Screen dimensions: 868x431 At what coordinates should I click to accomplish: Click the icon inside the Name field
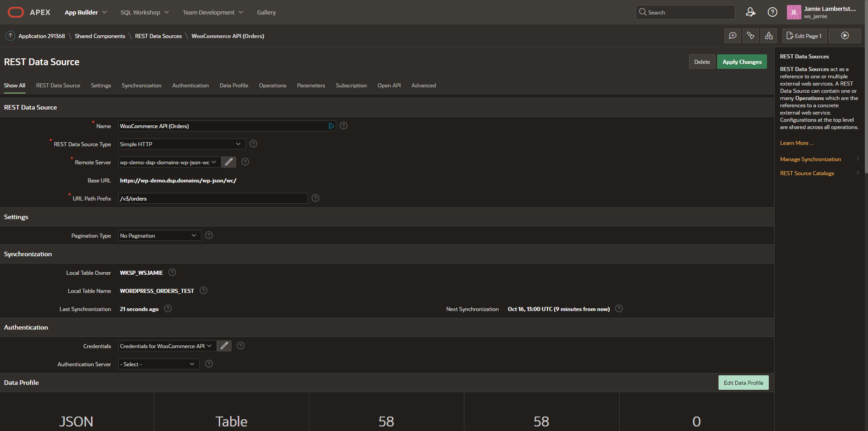pos(331,126)
